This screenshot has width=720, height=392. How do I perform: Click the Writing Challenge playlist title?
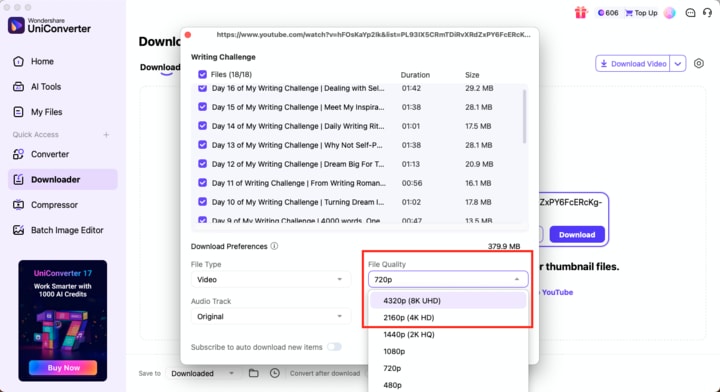point(223,57)
